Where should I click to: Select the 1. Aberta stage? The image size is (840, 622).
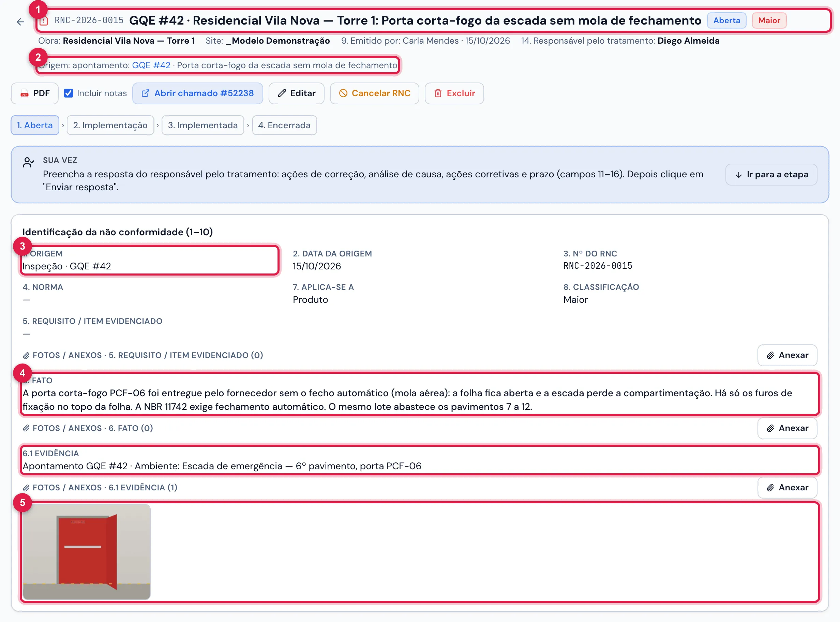[35, 125]
